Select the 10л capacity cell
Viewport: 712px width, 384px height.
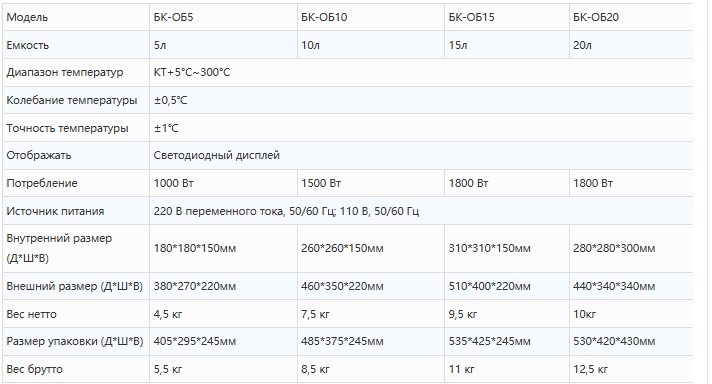click(371, 45)
